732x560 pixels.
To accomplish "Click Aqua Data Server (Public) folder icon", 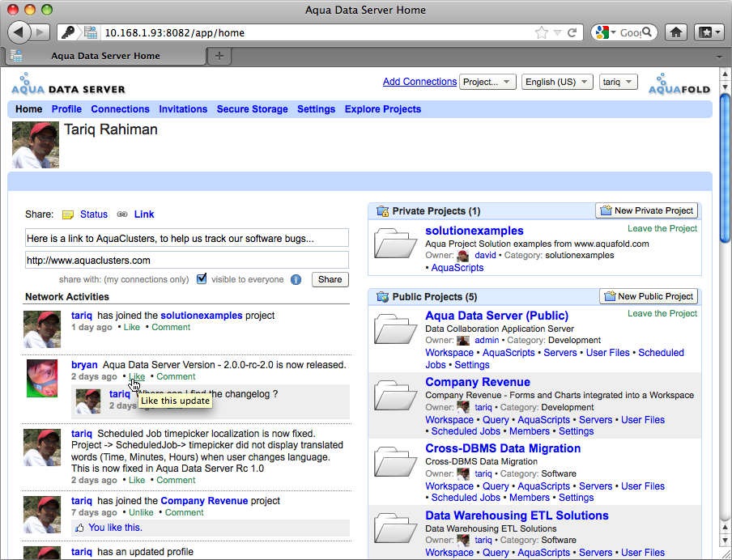I will coord(395,329).
